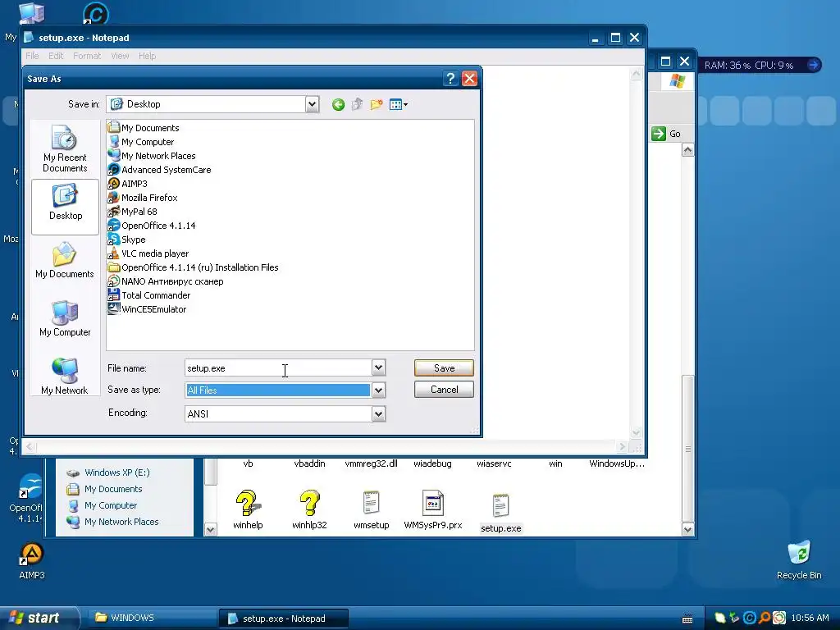Click the RAM CPU gadget arrow button

814,66
